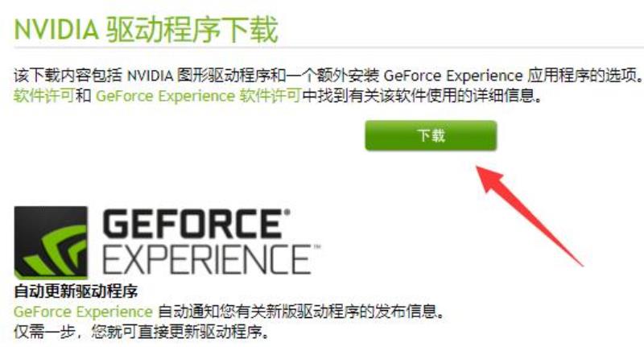Select the 自动更新驱动程序 heading
The width and height of the screenshot is (644, 347).
[x=76, y=291]
